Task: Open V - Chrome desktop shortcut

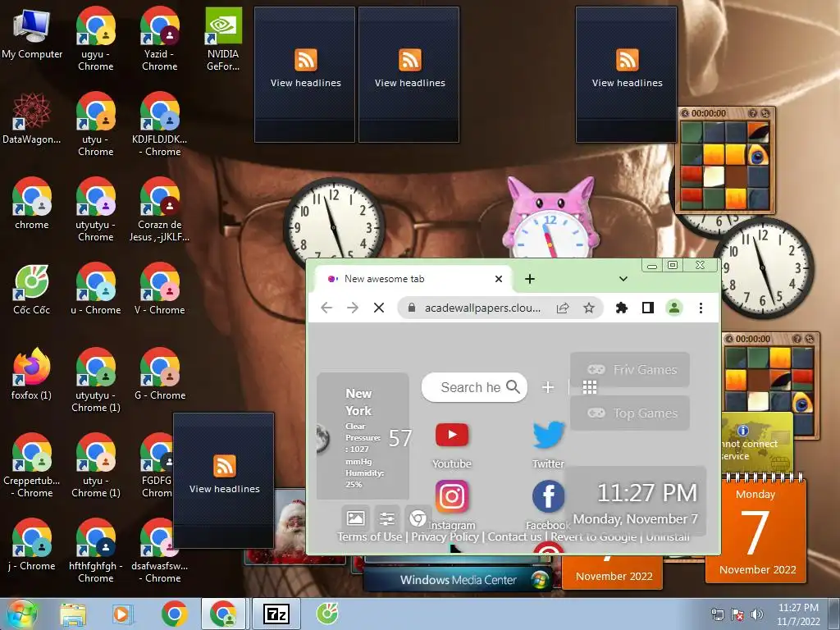Action: (160, 289)
